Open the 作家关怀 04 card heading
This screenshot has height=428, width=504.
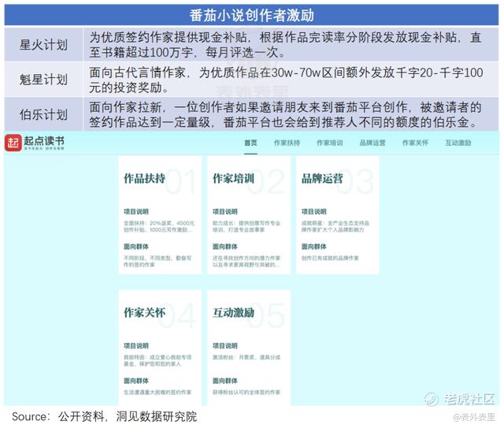pyautogui.click(x=145, y=312)
